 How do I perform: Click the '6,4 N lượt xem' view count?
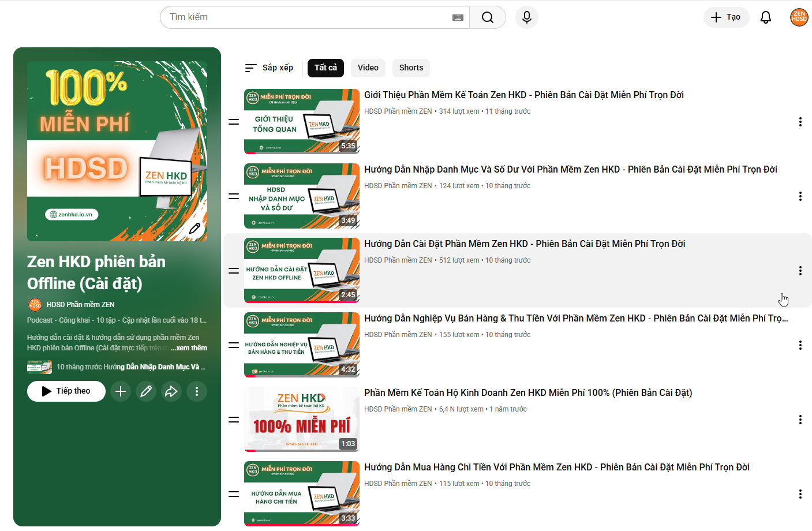[461, 409]
